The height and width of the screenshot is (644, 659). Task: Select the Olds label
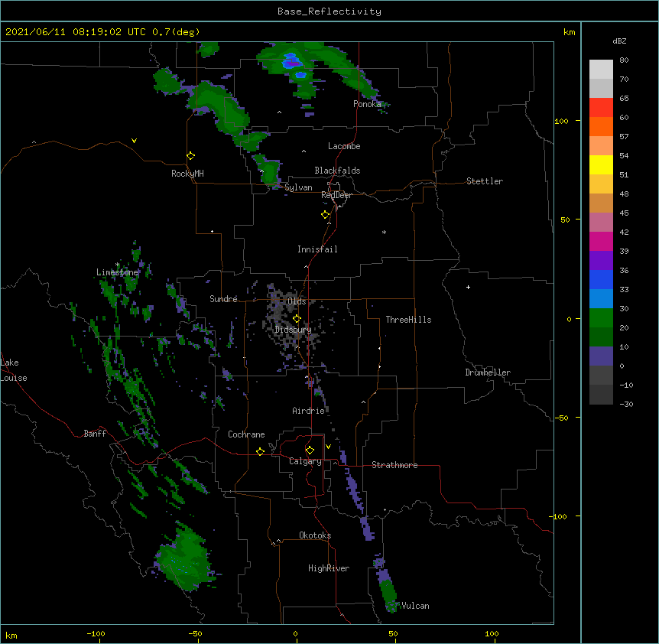click(x=297, y=301)
